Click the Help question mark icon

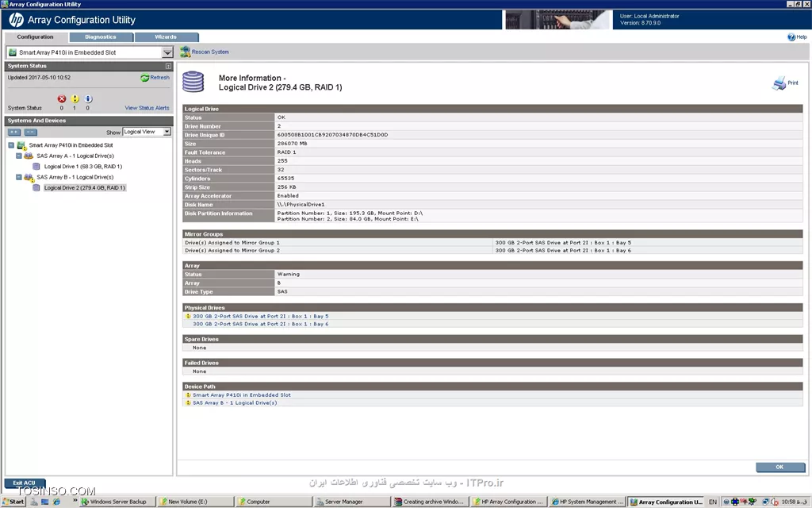(x=791, y=37)
